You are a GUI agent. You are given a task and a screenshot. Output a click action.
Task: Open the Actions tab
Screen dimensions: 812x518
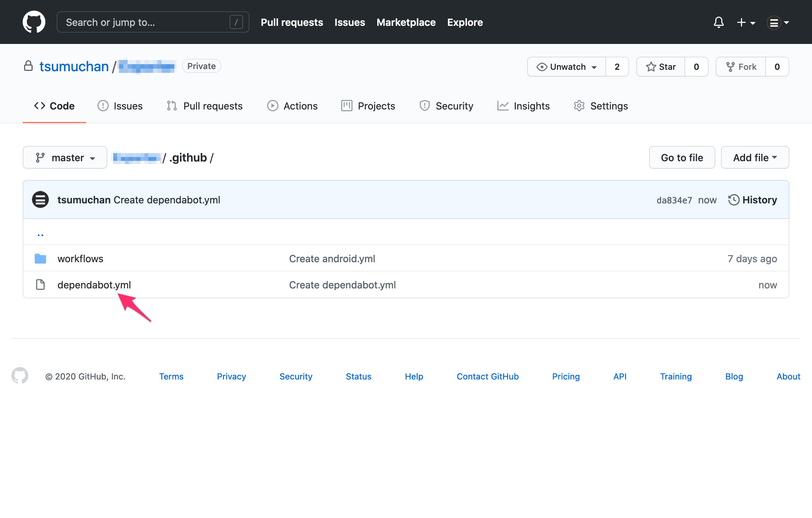[292, 106]
